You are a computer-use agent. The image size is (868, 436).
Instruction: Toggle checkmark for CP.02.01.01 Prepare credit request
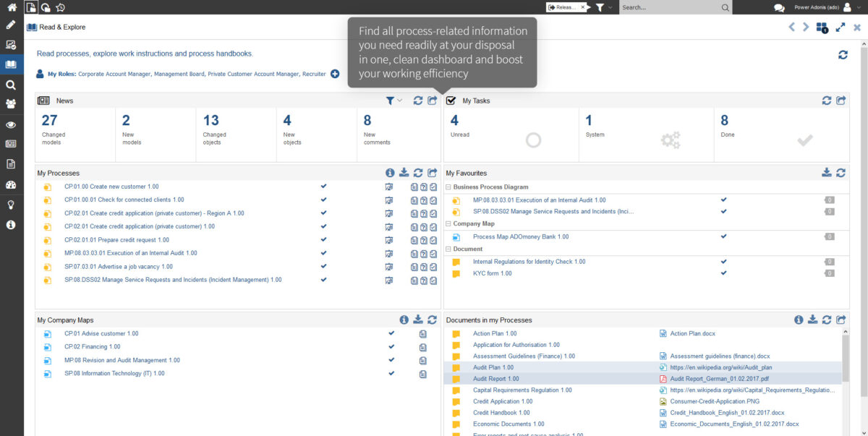pyautogui.click(x=324, y=239)
